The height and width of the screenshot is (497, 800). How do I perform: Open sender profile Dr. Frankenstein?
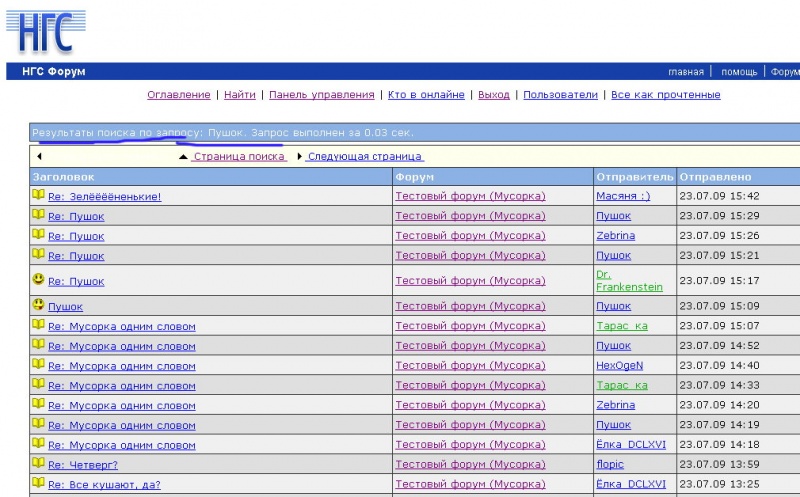point(629,281)
